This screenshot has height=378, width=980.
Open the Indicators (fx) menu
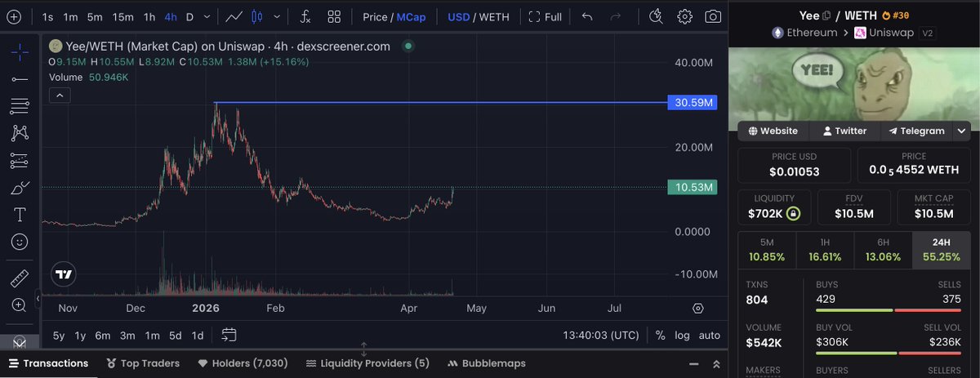[305, 16]
